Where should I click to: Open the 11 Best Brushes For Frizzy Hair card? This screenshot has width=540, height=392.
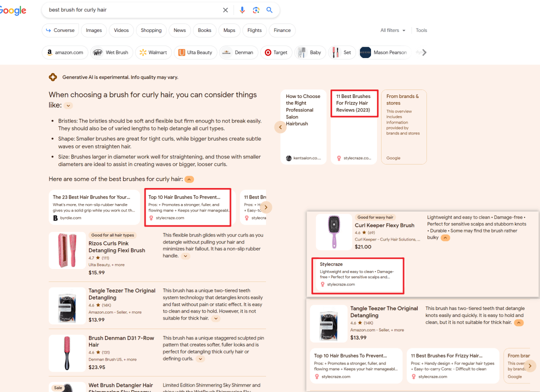(353, 127)
